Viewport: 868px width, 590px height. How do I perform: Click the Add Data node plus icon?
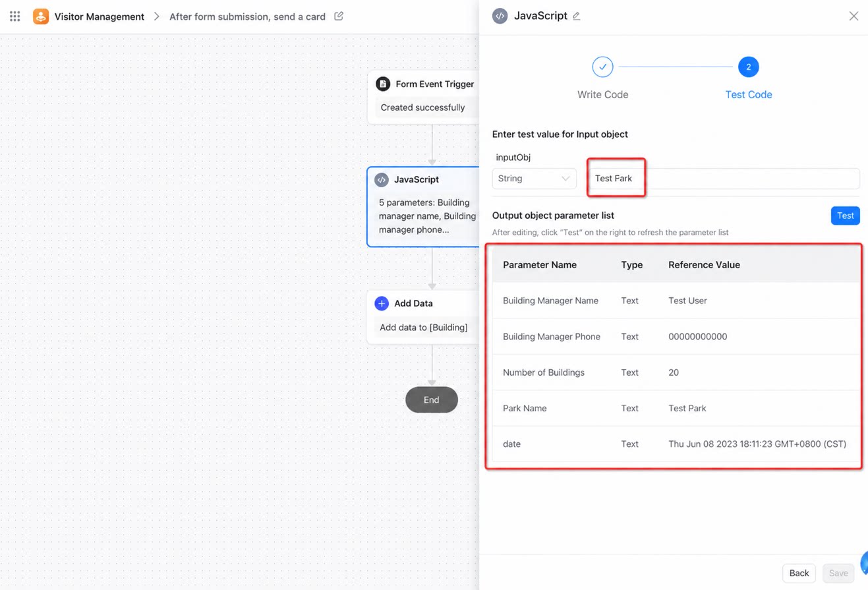tap(382, 303)
